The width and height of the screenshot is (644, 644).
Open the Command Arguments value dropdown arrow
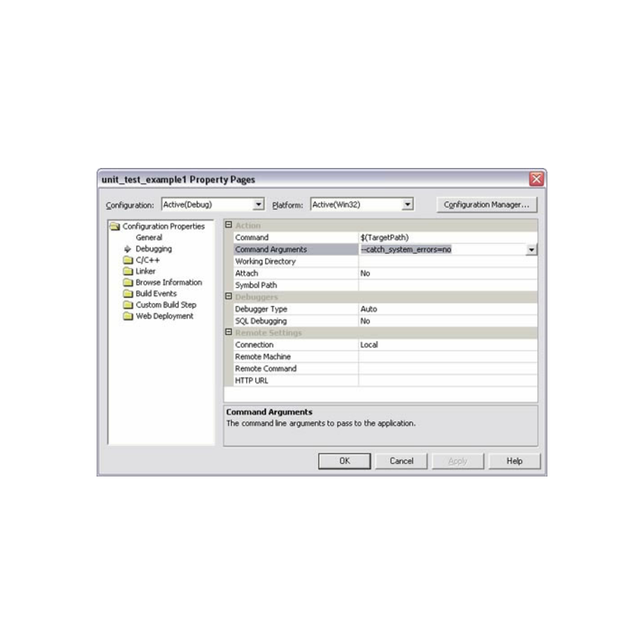pos(531,250)
